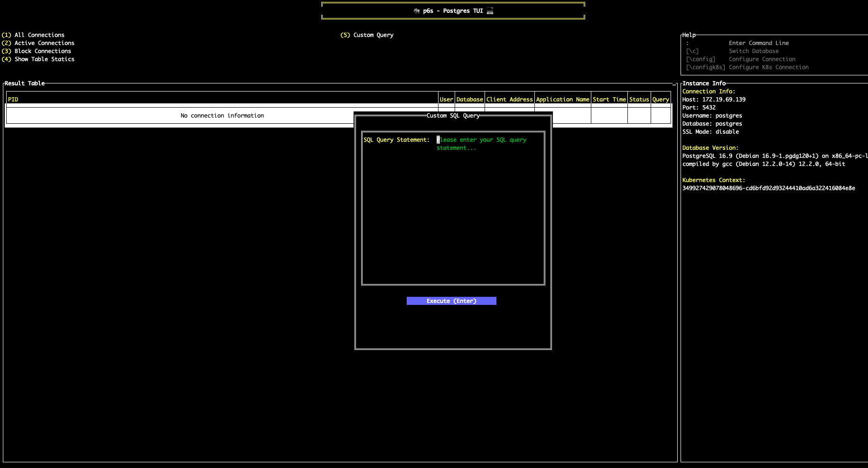Click the Start Time column header
Image resolution: width=868 pixels, height=468 pixels.
pyautogui.click(x=609, y=100)
